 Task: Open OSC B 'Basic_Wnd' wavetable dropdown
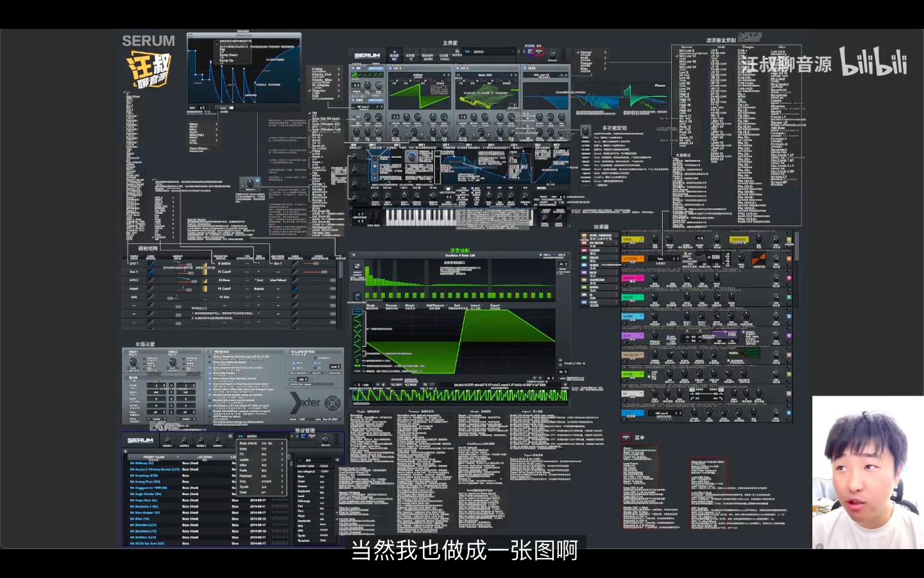point(485,75)
